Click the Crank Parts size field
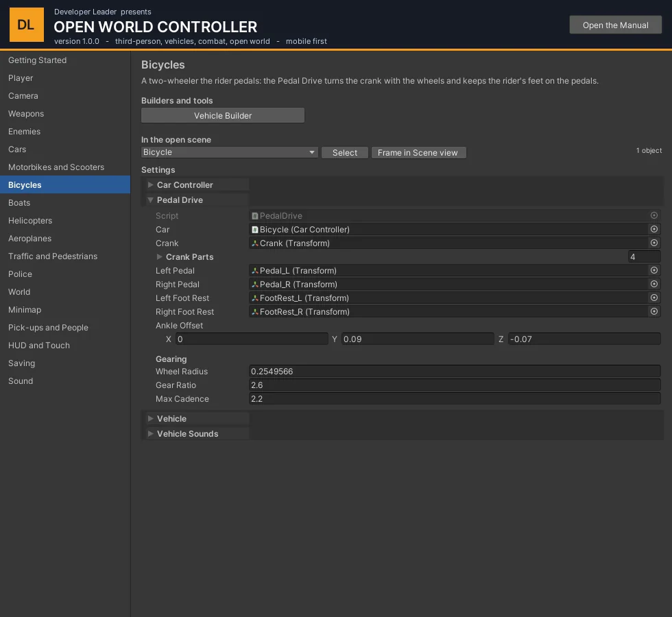The width and height of the screenshot is (672, 617). pos(644,256)
